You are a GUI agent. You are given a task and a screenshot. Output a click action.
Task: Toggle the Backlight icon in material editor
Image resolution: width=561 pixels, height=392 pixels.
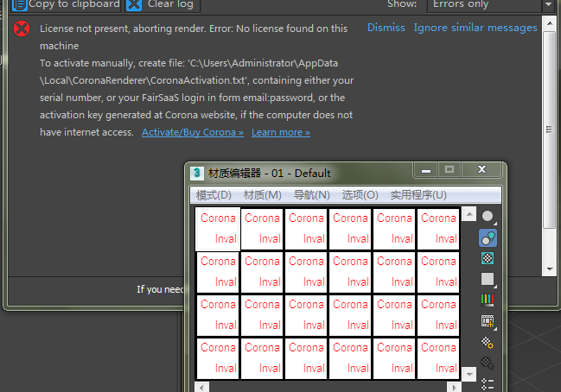(488, 238)
